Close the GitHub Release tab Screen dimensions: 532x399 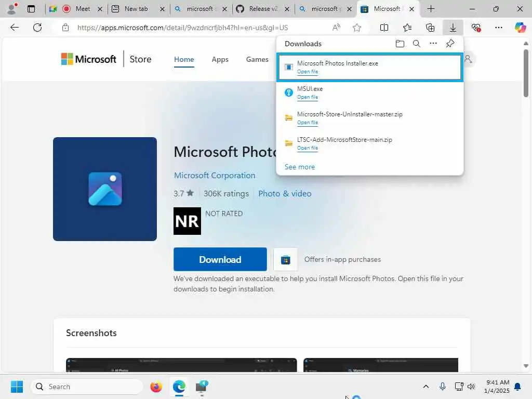287,9
